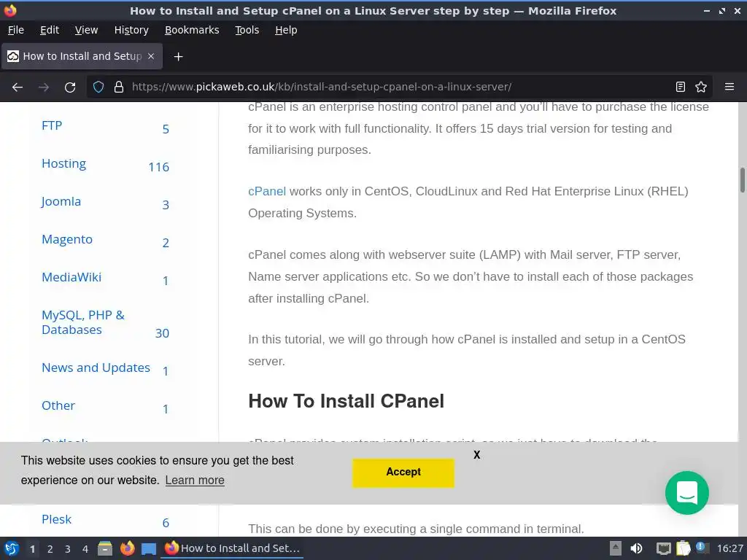Open the Tools menu

pos(247,30)
